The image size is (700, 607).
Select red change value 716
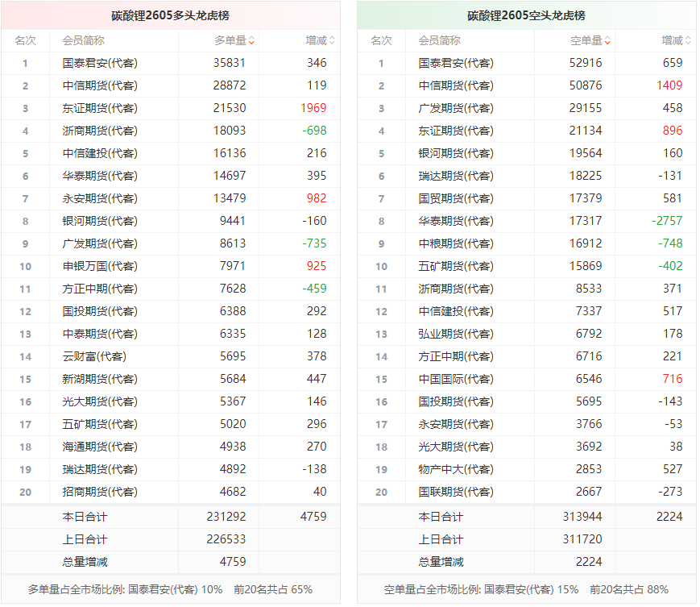click(x=673, y=379)
